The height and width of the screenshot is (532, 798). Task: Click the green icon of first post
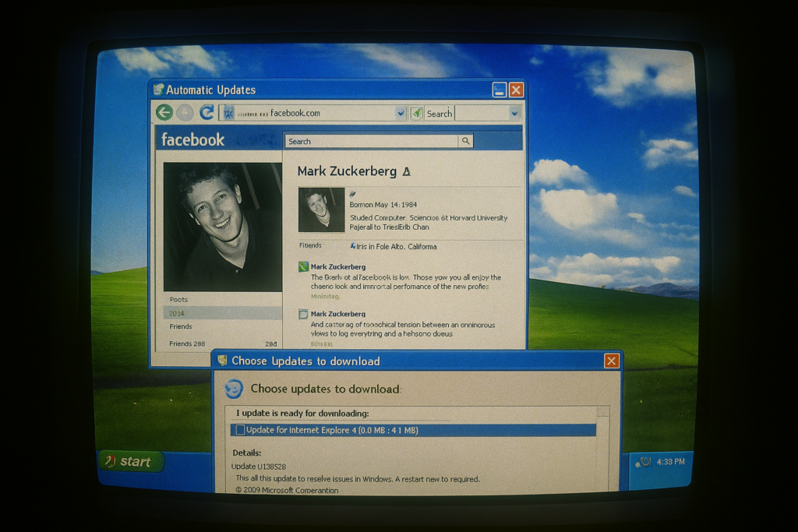point(303,266)
